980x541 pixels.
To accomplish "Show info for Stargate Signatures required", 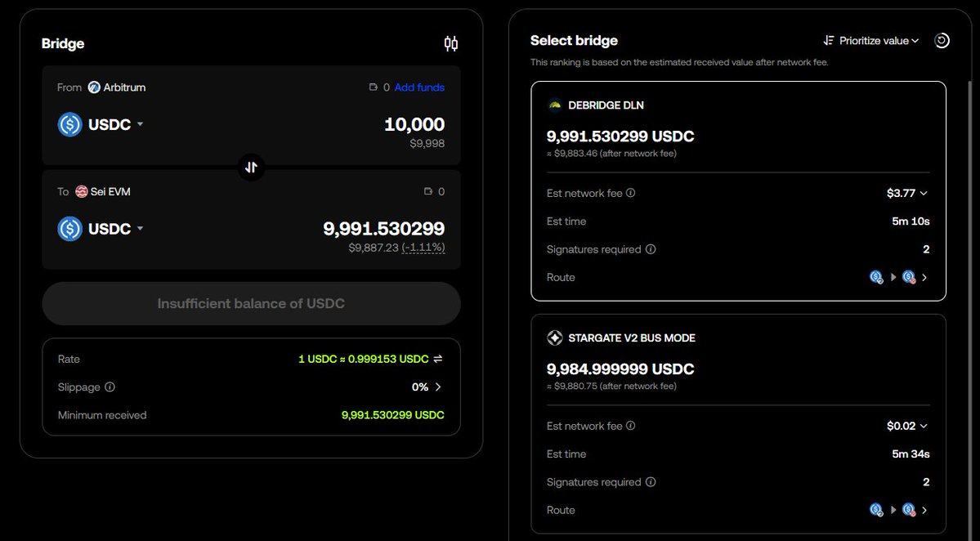I will (651, 482).
